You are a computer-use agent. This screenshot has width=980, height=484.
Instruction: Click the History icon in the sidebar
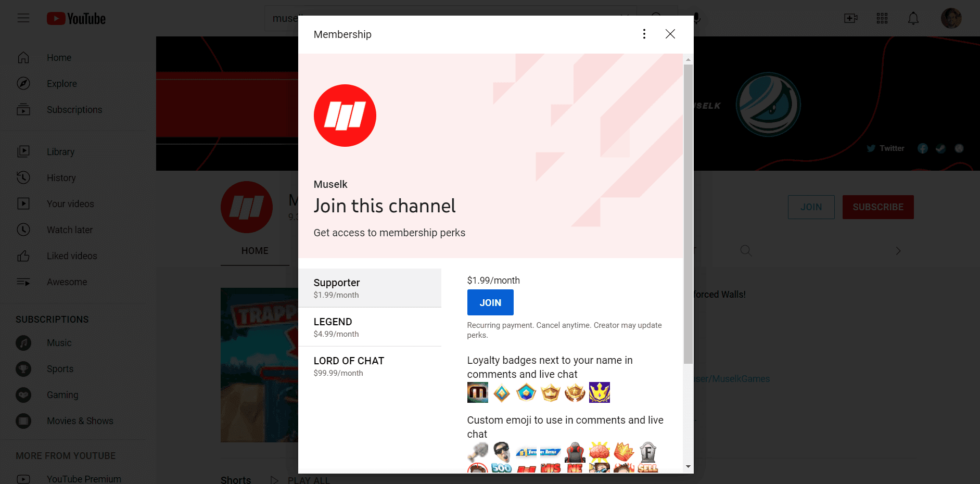click(23, 177)
